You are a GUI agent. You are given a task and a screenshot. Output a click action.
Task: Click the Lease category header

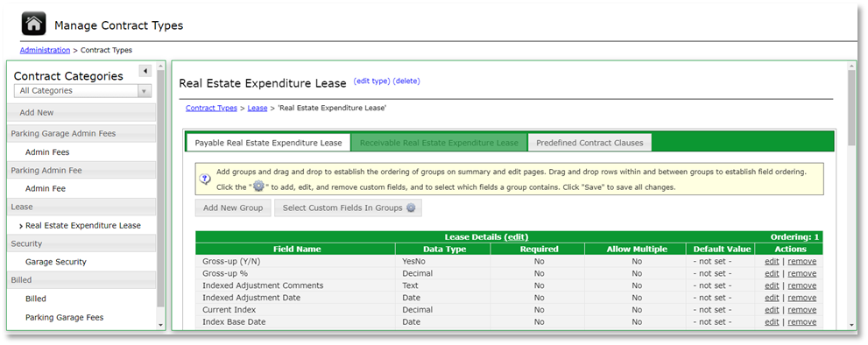[81, 207]
